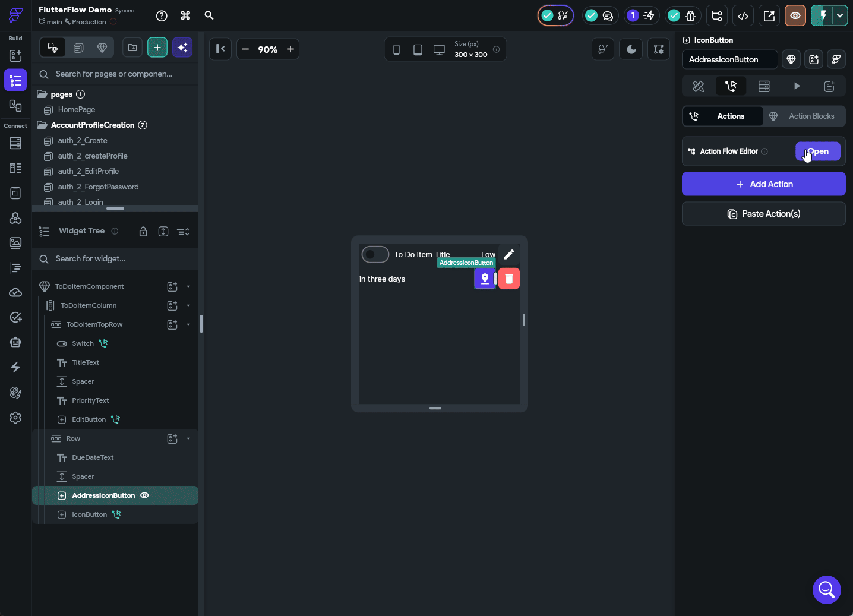Open the Storyboard view in sidebar

click(15, 106)
